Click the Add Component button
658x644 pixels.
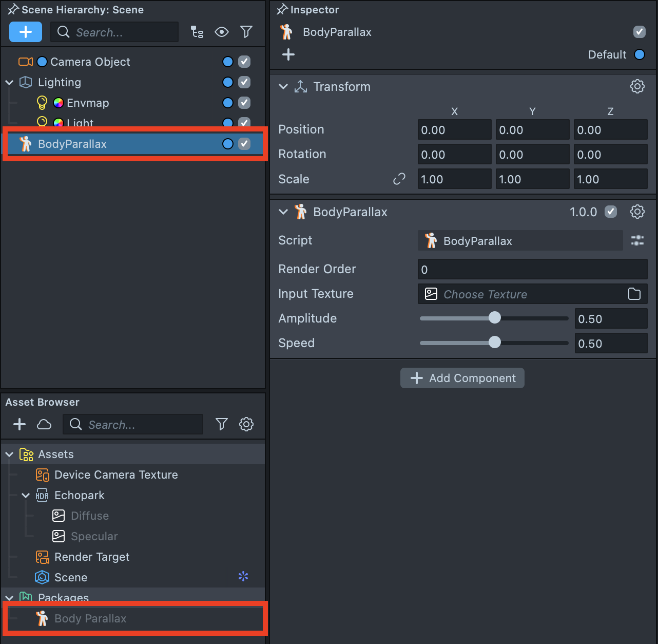pyautogui.click(x=462, y=378)
